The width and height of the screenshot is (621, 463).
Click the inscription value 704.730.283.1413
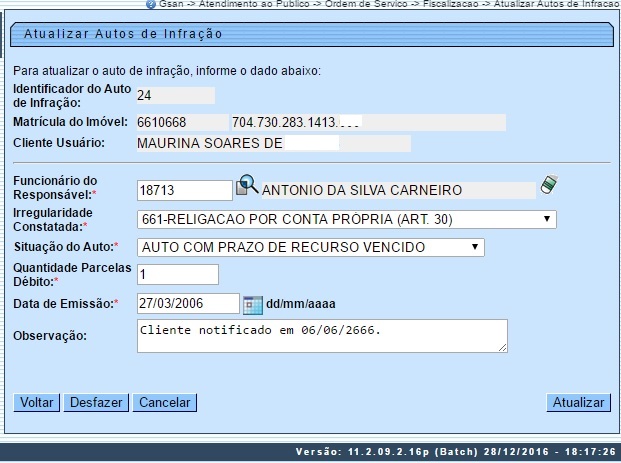tap(284, 122)
